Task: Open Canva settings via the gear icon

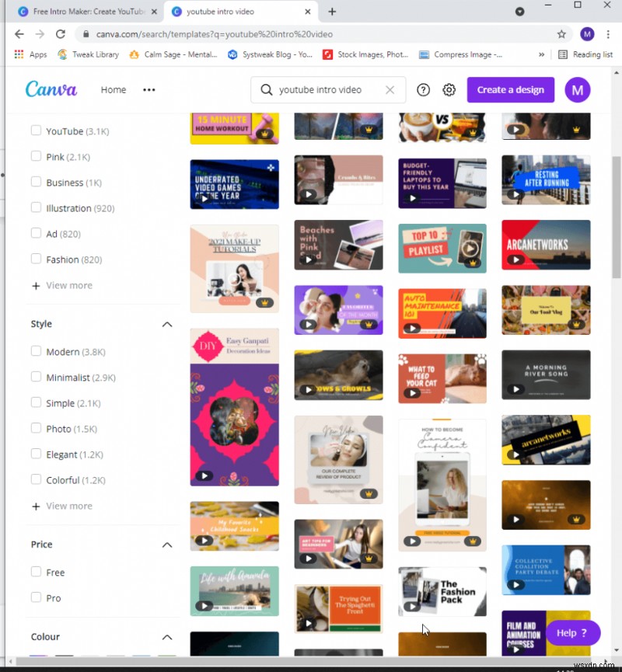Action: pyautogui.click(x=449, y=90)
